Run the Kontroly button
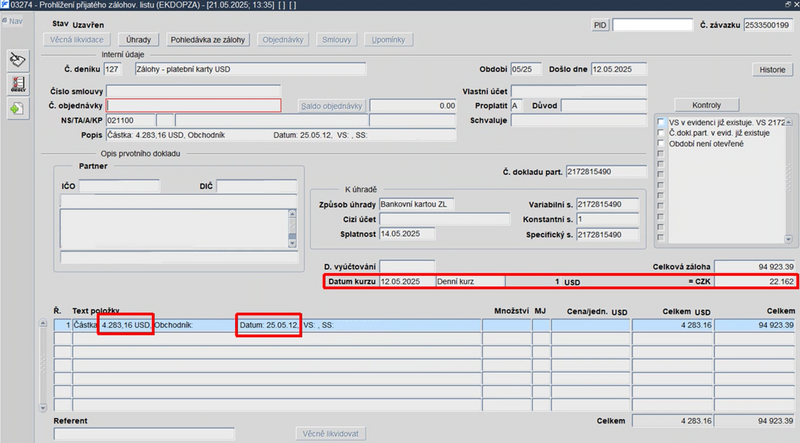The image size is (800, 443). [707, 105]
